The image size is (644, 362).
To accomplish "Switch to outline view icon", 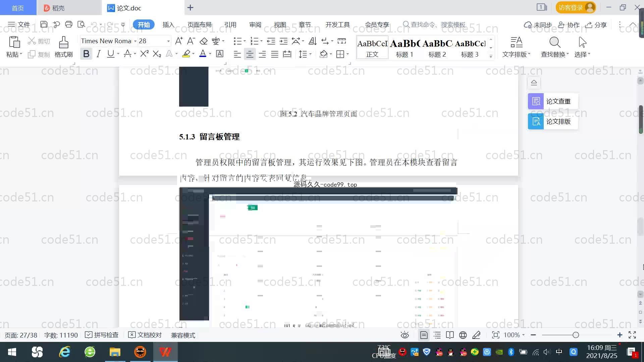I will pos(437,335).
